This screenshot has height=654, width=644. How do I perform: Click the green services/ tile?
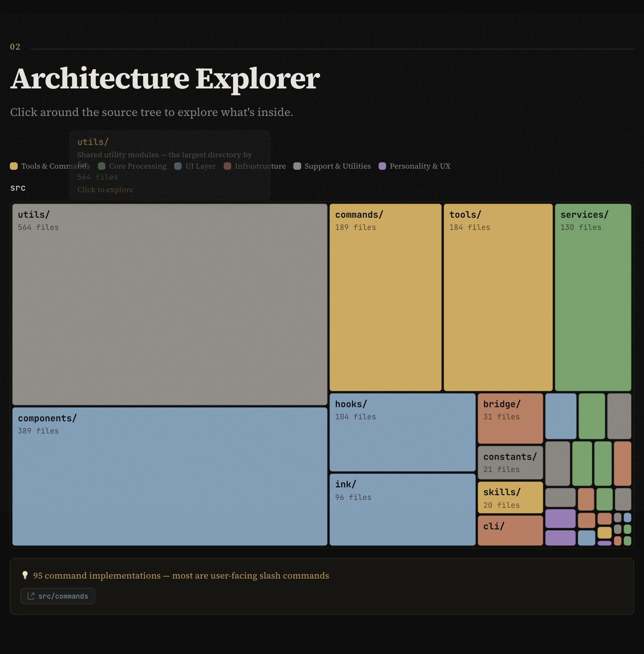(x=592, y=297)
